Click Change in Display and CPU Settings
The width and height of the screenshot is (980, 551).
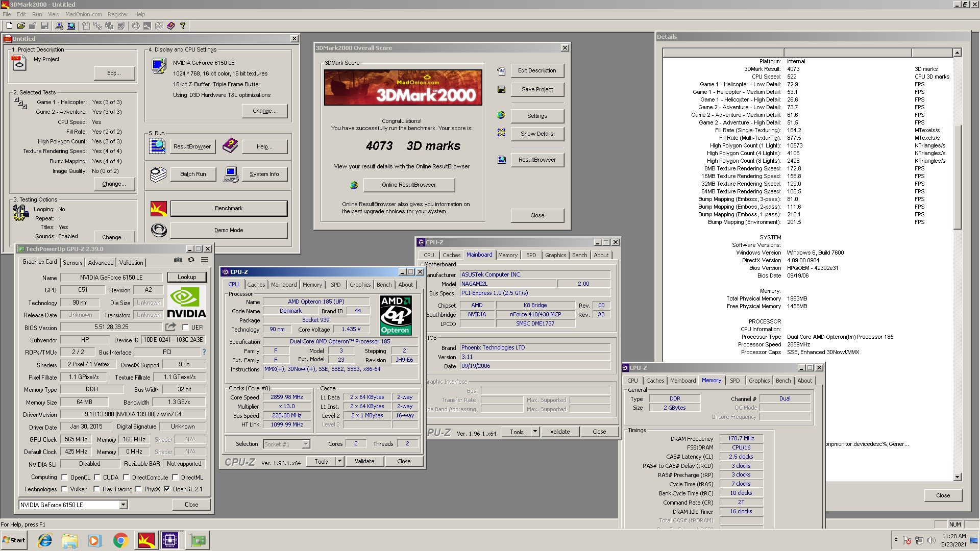pos(265,111)
